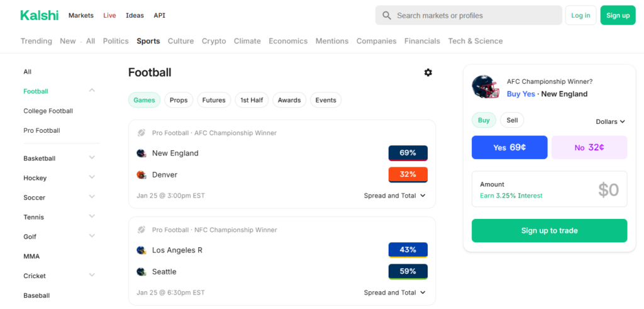Click the AFC Championship helmet thumbnail
The height and width of the screenshot is (309, 644).
(486, 87)
